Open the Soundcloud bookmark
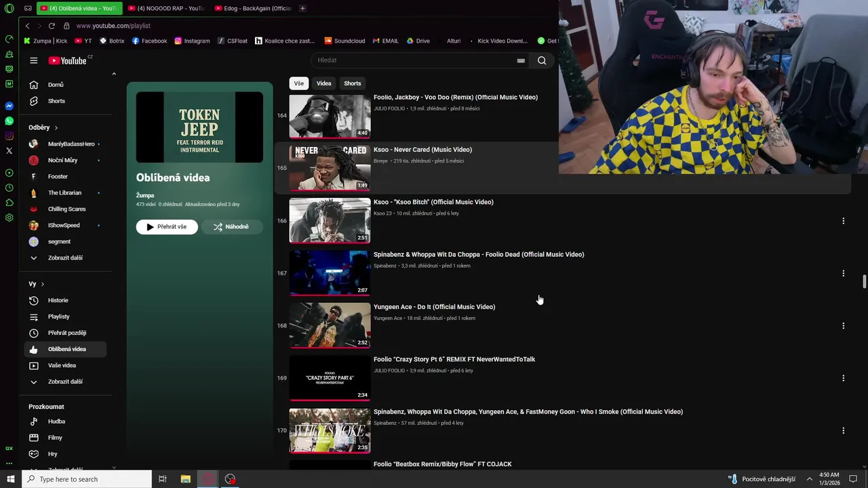 click(x=344, y=41)
